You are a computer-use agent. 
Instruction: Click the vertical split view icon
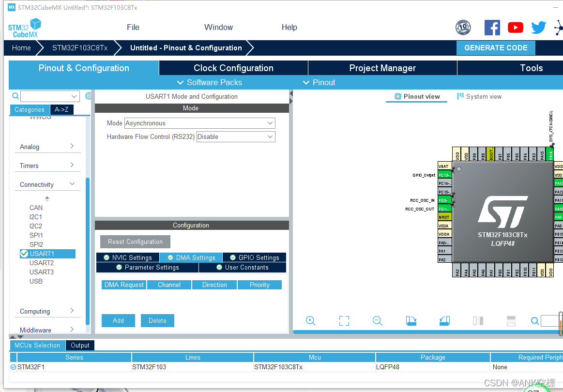coord(478,320)
